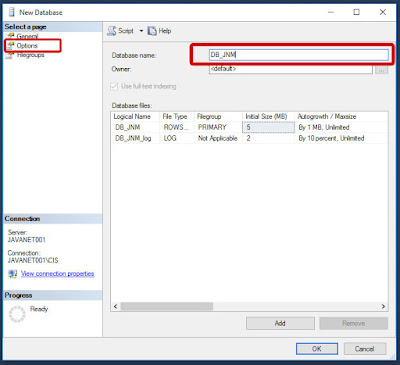Edit initial size cell showing 2

coord(268,138)
